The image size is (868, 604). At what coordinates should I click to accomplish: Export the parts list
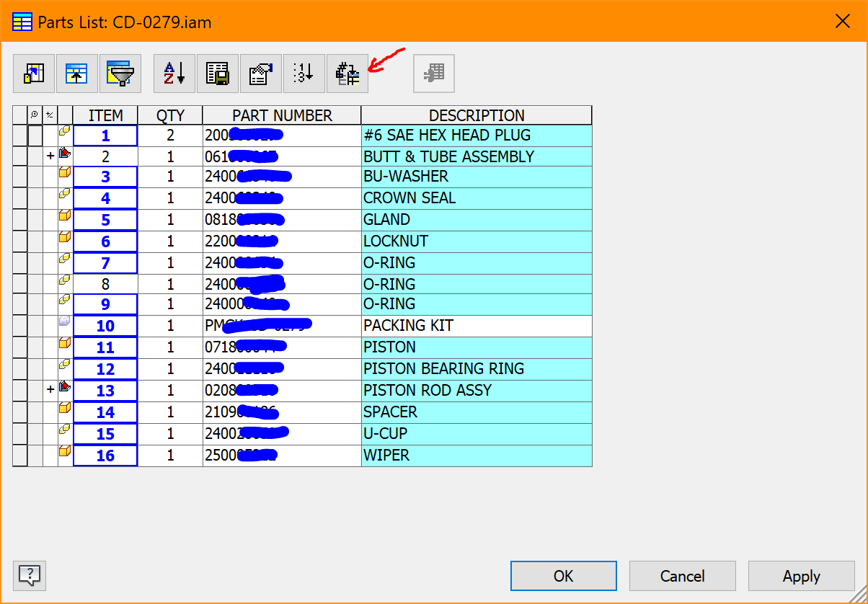[217, 73]
